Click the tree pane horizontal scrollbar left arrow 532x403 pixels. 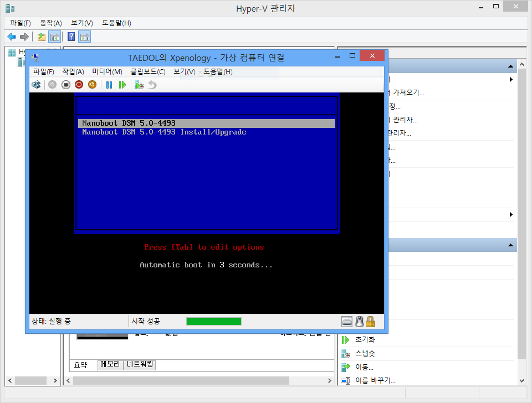pos(10,381)
